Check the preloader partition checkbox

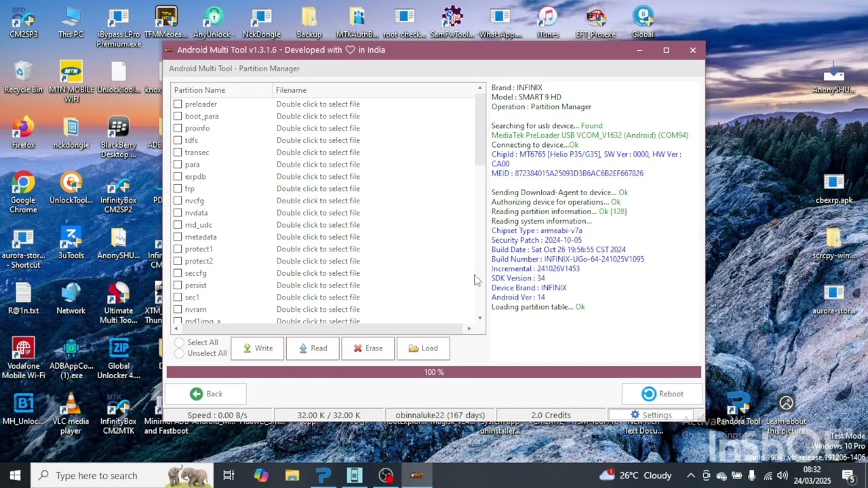tap(178, 104)
